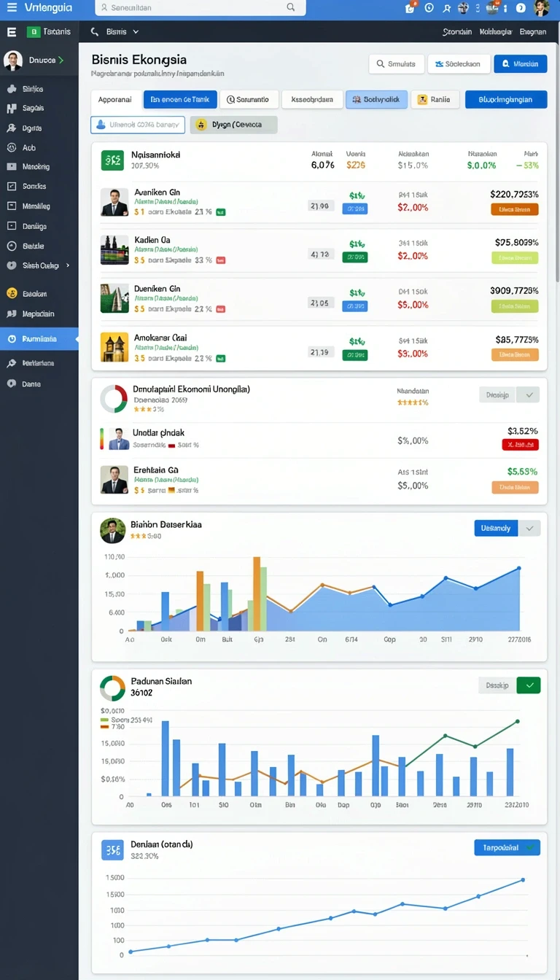Open the notification icon with the red badge

(x=410, y=7)
